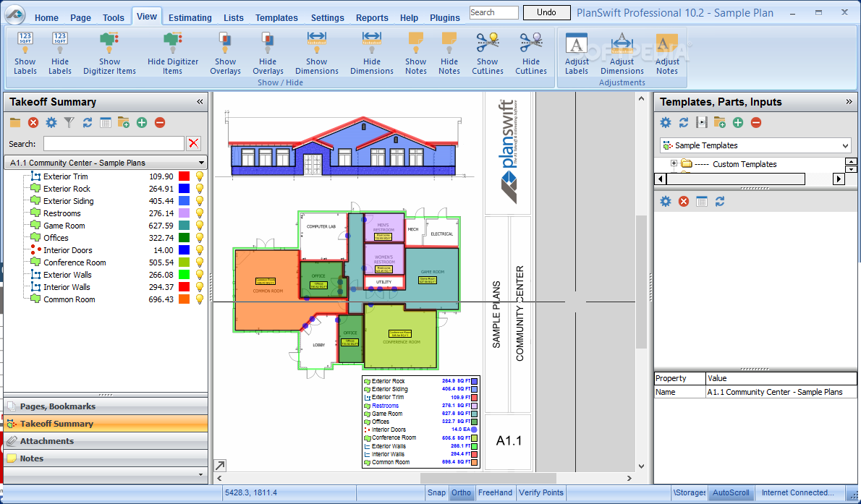The height and width of the screenshot is (504, 861).
Task: Click FreeHand in the status bar
Action: pos(495,492)
